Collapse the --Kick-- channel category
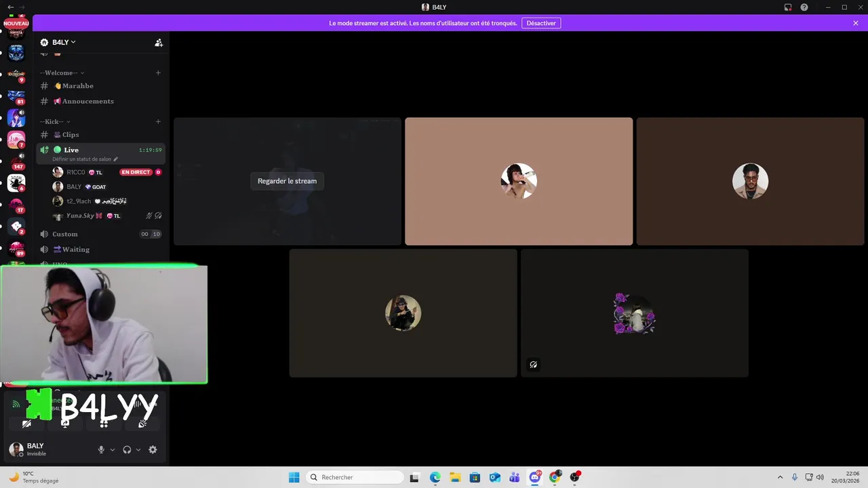The height and width of the screenshot is (488, 868). (x=55, y=121)
